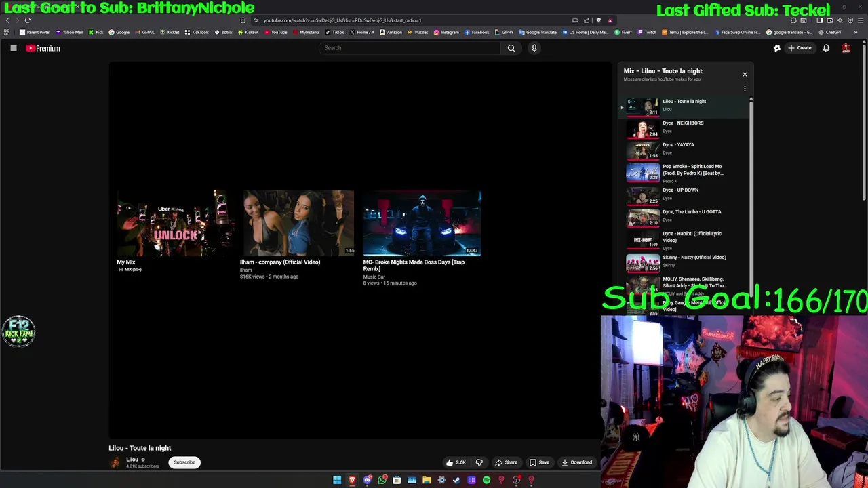Click the YouTube search input field
Screen dimensions: 868x488
(410, 48)
